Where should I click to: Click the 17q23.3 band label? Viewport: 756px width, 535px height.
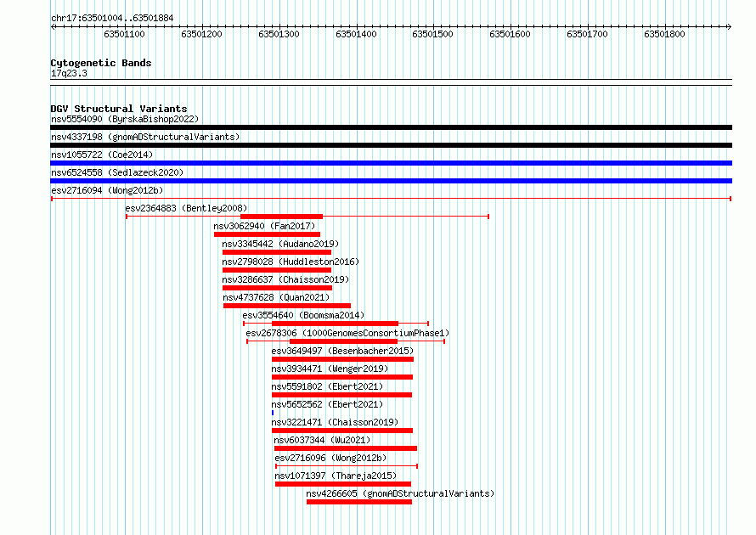[69, 73]
